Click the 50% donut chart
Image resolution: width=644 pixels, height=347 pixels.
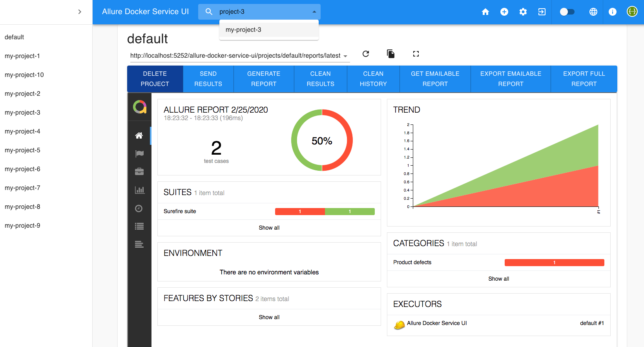coord(322,140)
